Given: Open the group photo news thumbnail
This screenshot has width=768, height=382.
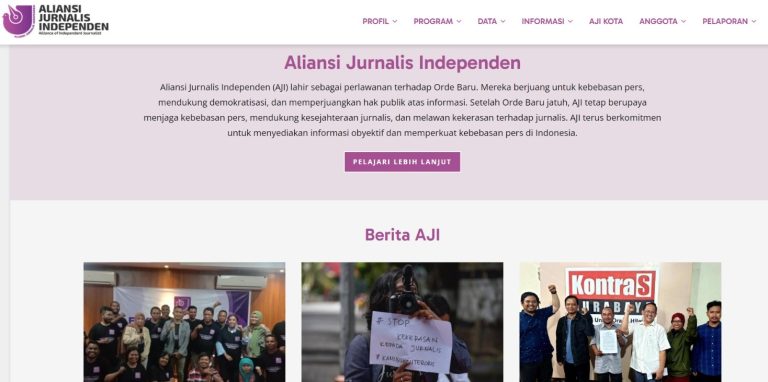Looking at the screenshot, I should click(x=184, y=322).
